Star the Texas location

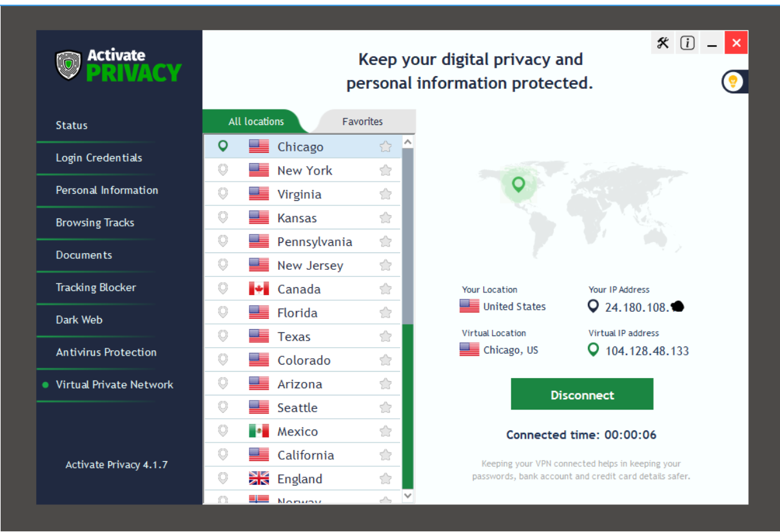385,336
